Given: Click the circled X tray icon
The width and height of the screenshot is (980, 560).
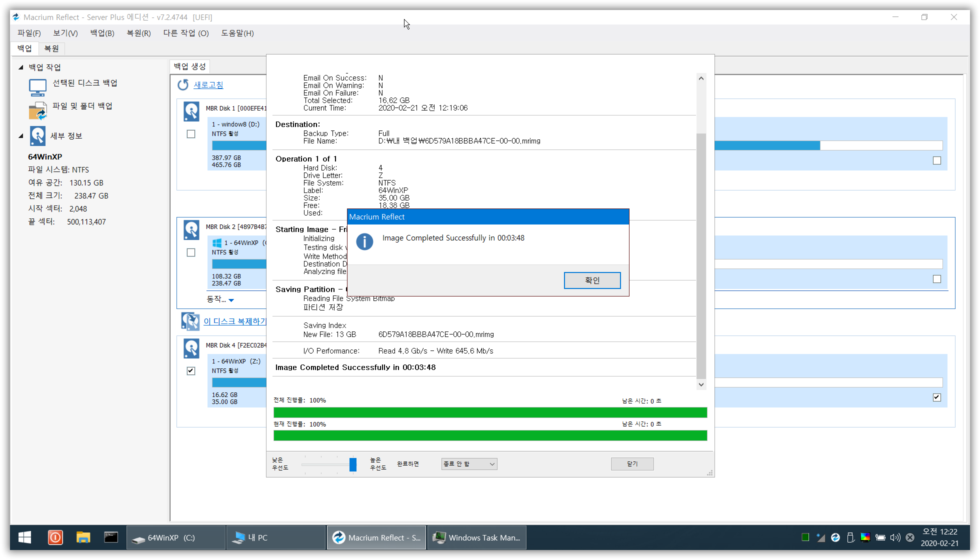Looking at the screenshot, I should [x=910, y=537].
